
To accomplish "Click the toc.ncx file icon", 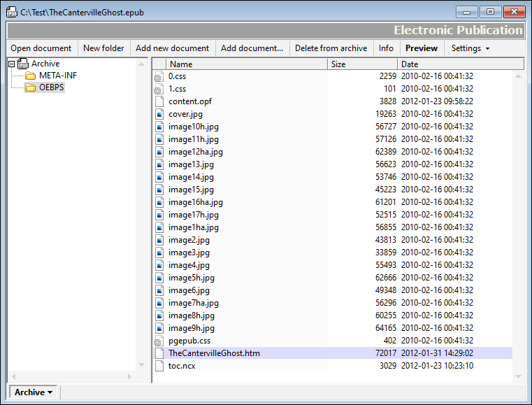I will click(x=159, y=366).
